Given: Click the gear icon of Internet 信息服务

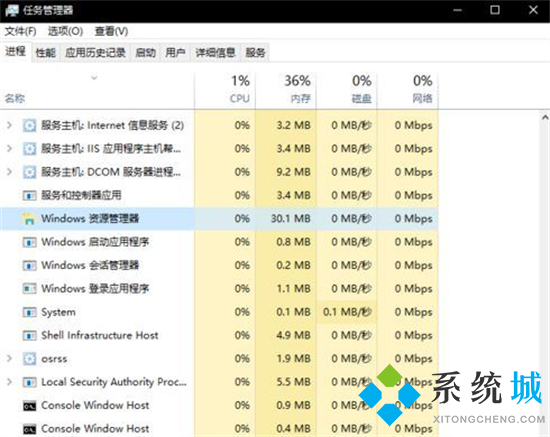Looking at the screenshot, I should (x=29, y=125).
